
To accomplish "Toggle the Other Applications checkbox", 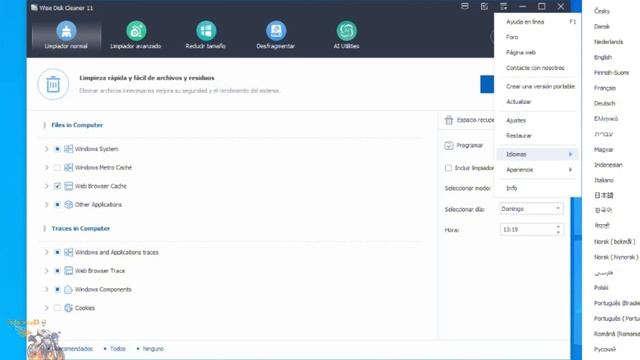I will pos(57,204).
